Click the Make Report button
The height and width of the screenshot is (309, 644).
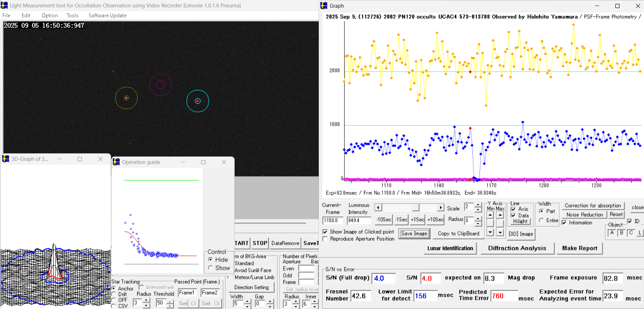580,248
